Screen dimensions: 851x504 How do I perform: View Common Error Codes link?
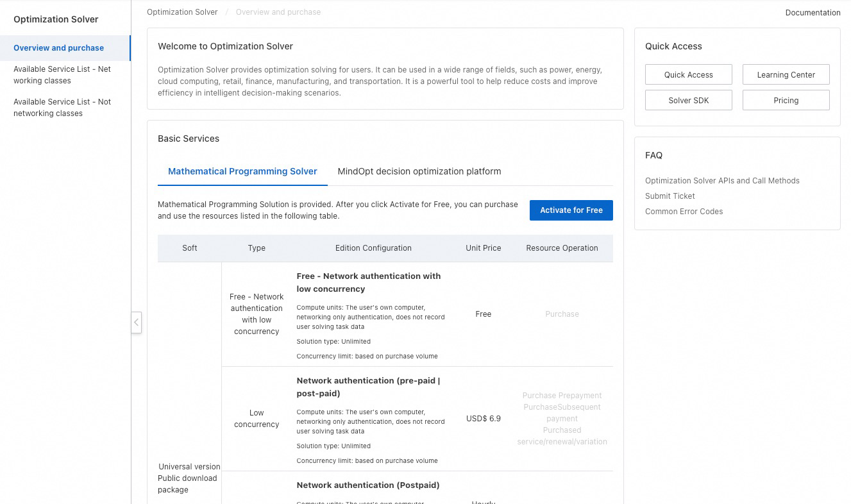coord(684,212)
